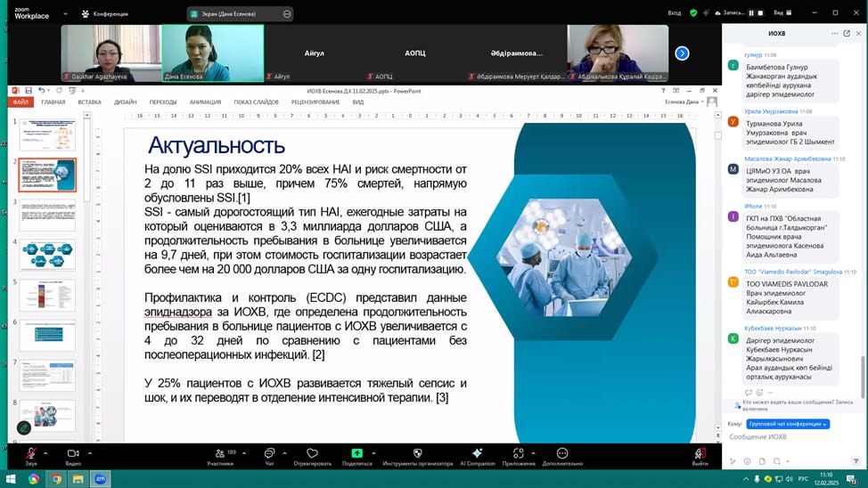Expand video options arrow next to Видео
This screenshot has height=488, width=868.
coord(91,452)
